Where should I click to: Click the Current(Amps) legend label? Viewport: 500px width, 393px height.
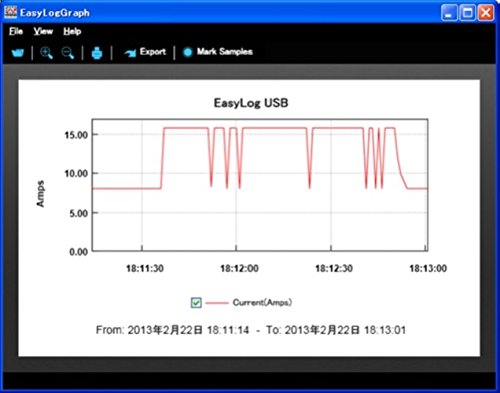262,302
